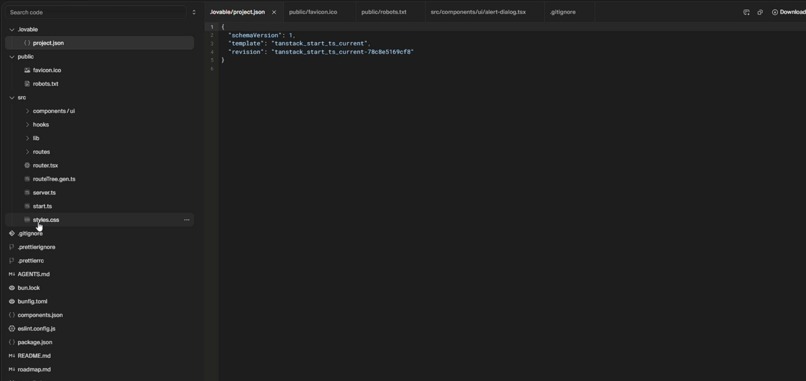Viewport: 806px width, 381px height.
Task: Click the bun icon beside bun.lock
Action: click(12, 288)
